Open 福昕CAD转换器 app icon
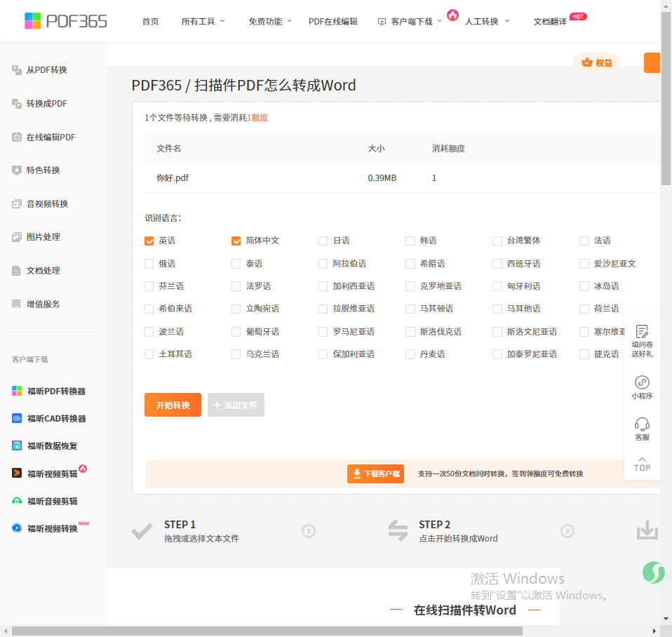Screen dimensions: 672x637 (x=17, y=418)
